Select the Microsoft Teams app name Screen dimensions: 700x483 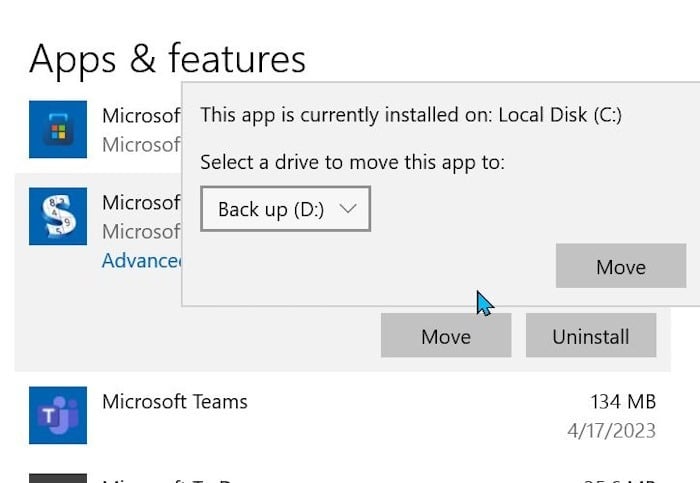(x=175, y=402)
